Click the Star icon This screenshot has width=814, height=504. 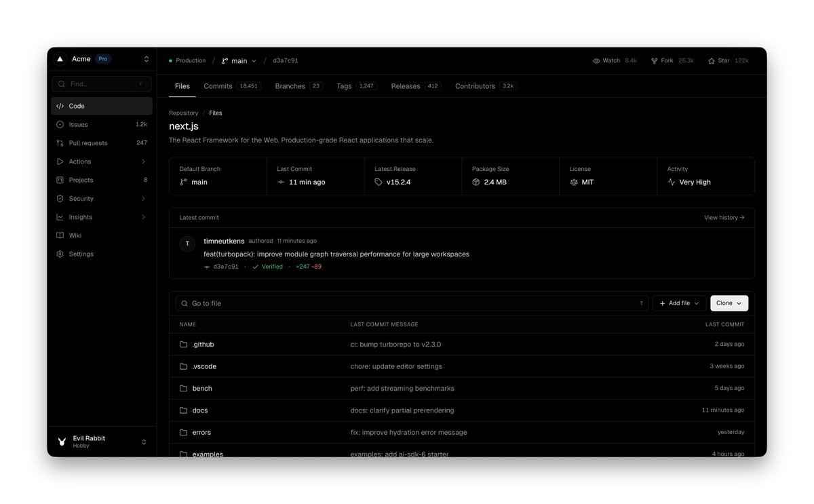(x=712, y=60)
